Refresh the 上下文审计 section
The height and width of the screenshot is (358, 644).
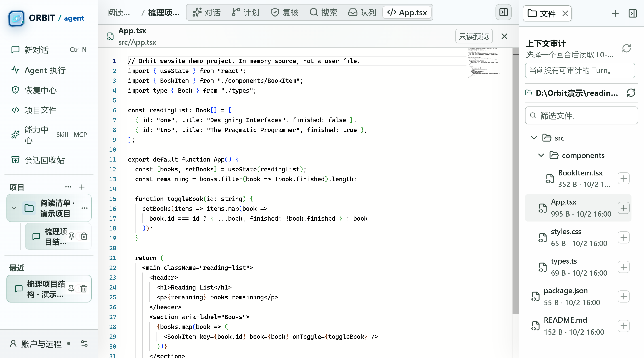tap(627, 48)
